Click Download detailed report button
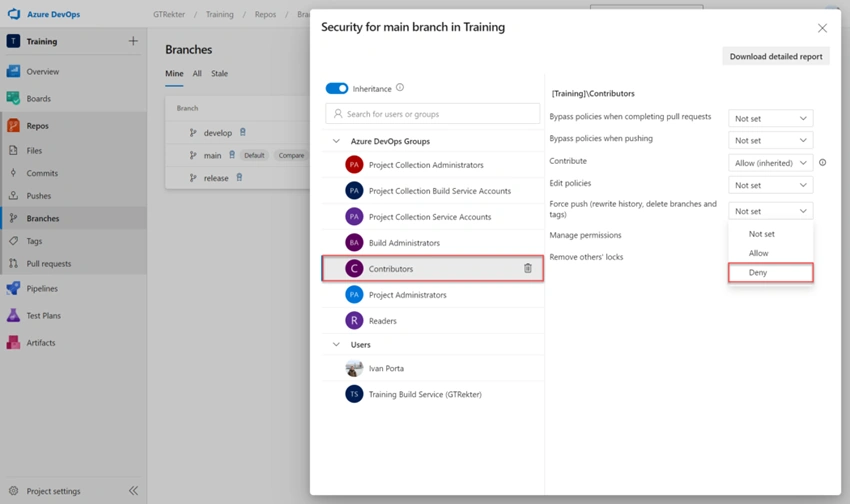 776,56
